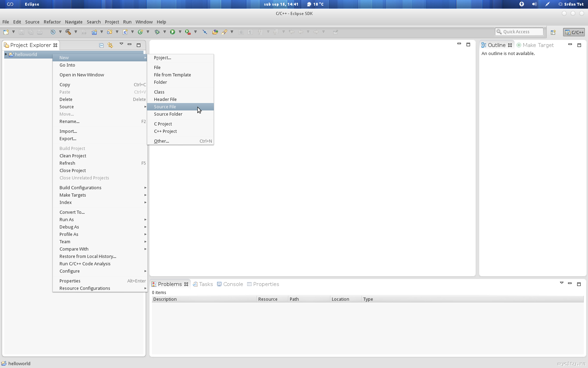
Task: Click Collapse All icon in Project Explorer
Action: (x=101, y=45)
